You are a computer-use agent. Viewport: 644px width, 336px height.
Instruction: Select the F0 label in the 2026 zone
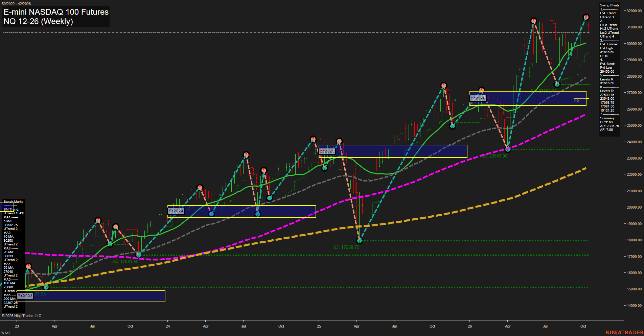[x=576, y=100]
